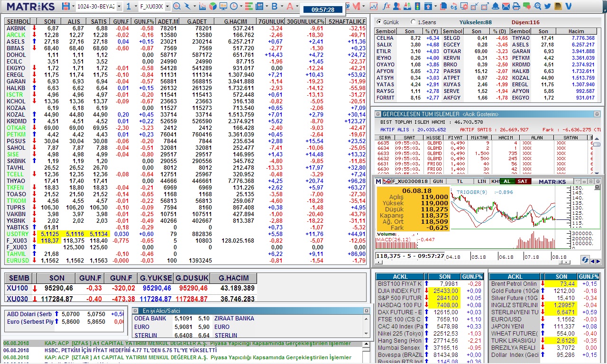
Task: Click the bold B icon
Action: [x=275, y=6]
